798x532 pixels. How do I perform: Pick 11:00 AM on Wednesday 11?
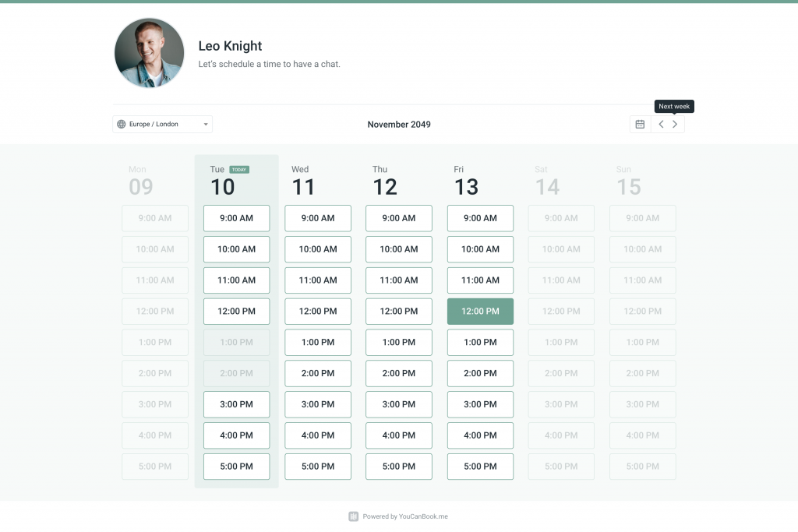click(318, 280)
